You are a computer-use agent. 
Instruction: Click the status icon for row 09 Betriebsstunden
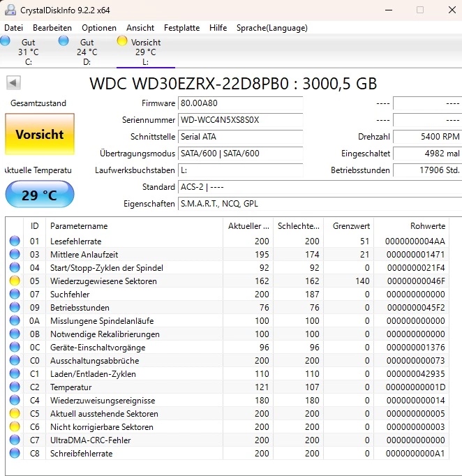pos(15,308)
